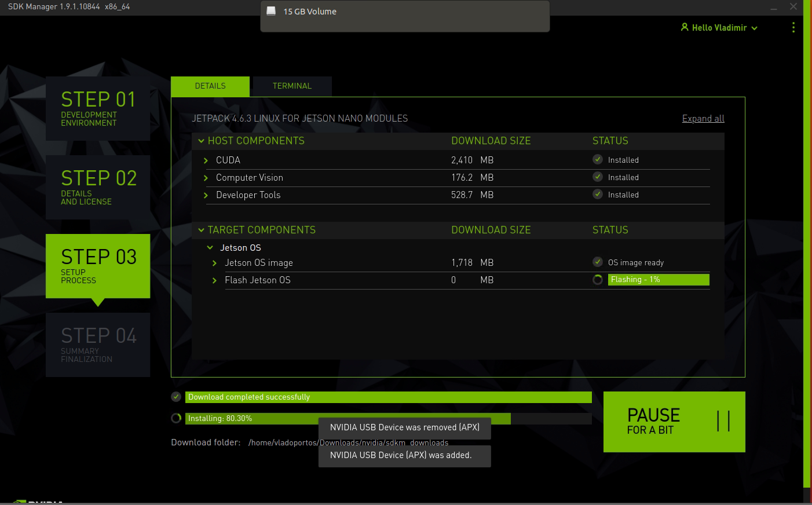Collapse the Target Components section
812x505 pixels.
point(201,230)
